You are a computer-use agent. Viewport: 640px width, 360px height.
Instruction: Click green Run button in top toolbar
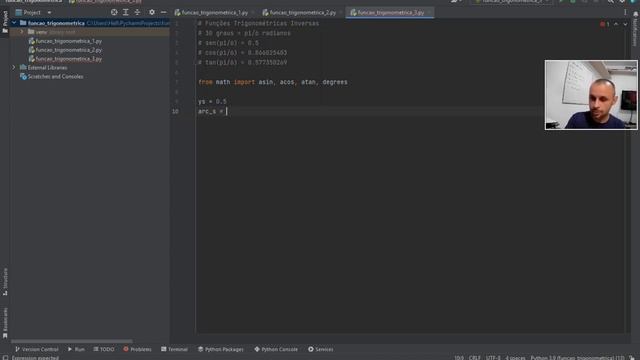point(561,2)
